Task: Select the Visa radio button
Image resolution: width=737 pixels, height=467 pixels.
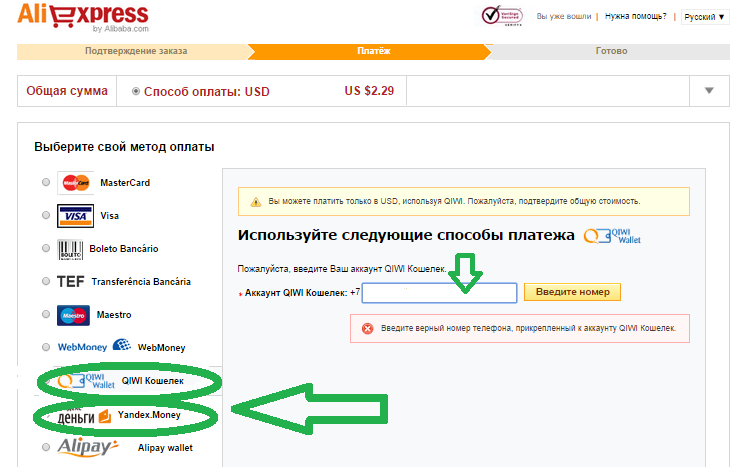Action: [x=46, y=215]
